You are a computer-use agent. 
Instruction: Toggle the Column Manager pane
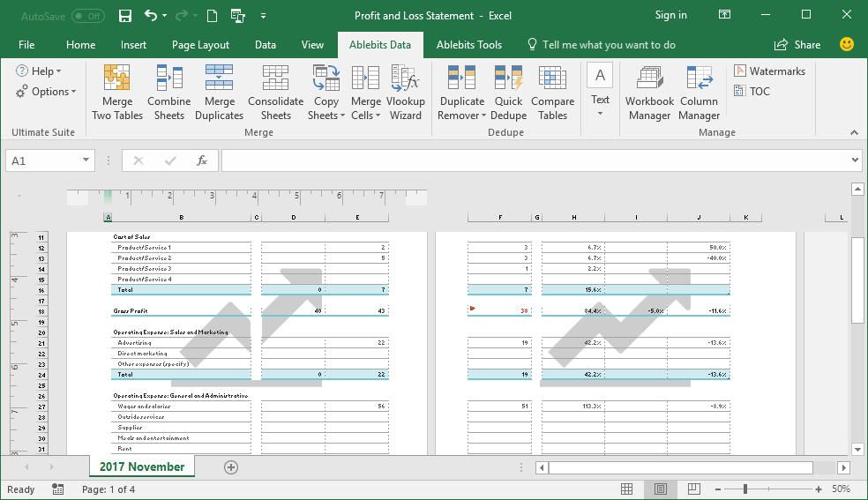(699, 93)
